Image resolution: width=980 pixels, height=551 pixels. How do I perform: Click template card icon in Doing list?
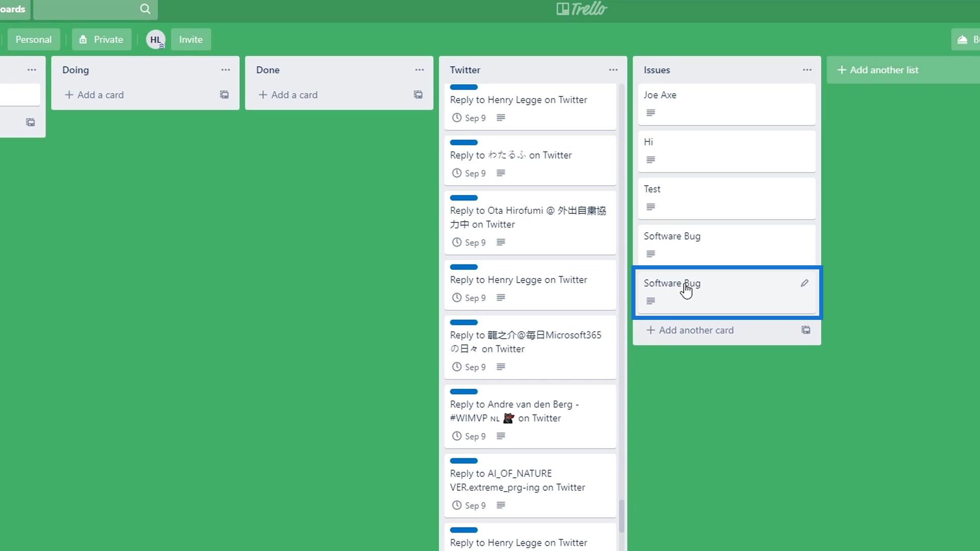point(224,94)
